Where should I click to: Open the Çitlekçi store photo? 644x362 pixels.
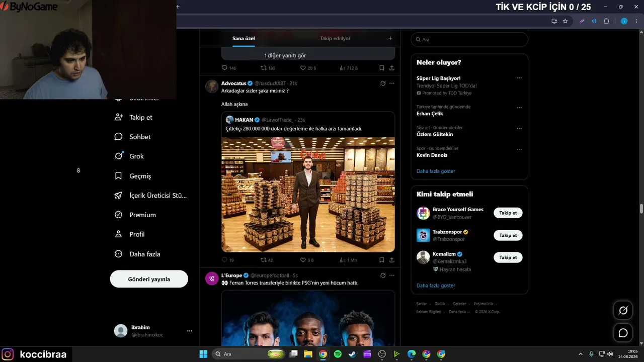point(308,195)
